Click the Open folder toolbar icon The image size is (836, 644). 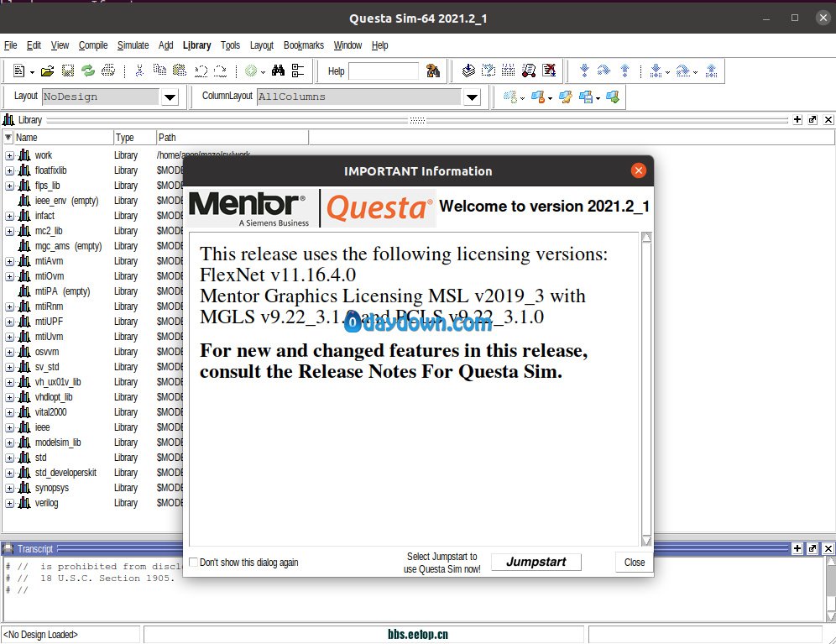(48, 71)
